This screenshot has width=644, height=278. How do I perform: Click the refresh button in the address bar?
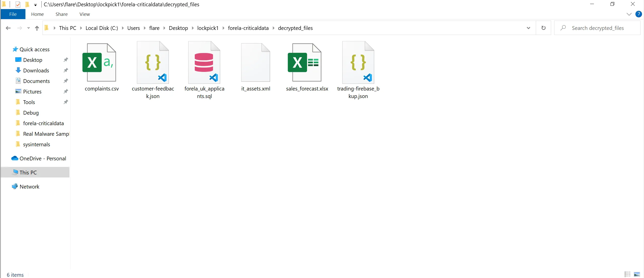click(x=543, y=28)
